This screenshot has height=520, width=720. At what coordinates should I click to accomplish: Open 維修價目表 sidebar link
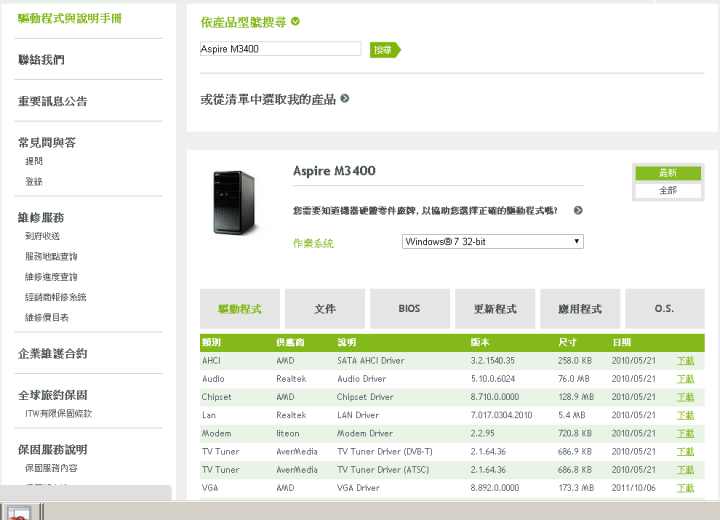[47, 317]
